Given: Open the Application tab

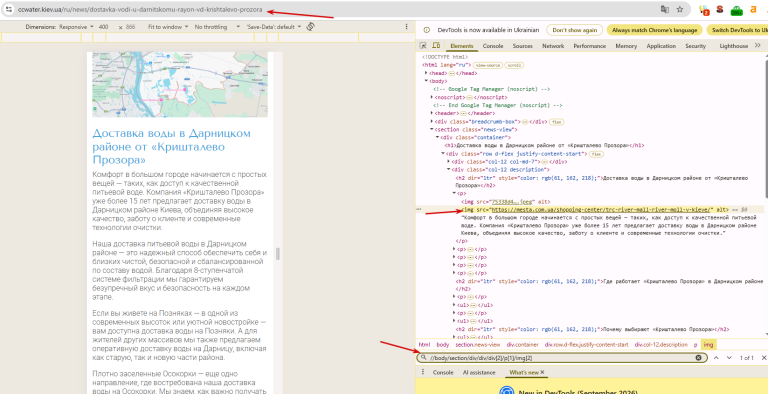Looking at the screenshot, I should click(x=661, y=46).
